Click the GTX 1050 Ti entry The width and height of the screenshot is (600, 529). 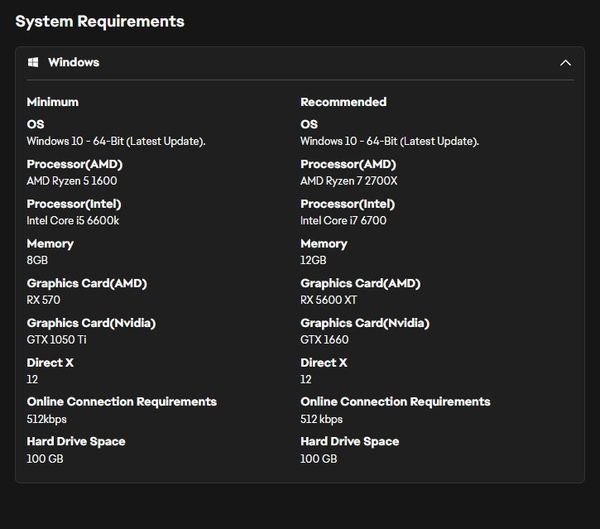pyautogui.click(x=57, y=340)
